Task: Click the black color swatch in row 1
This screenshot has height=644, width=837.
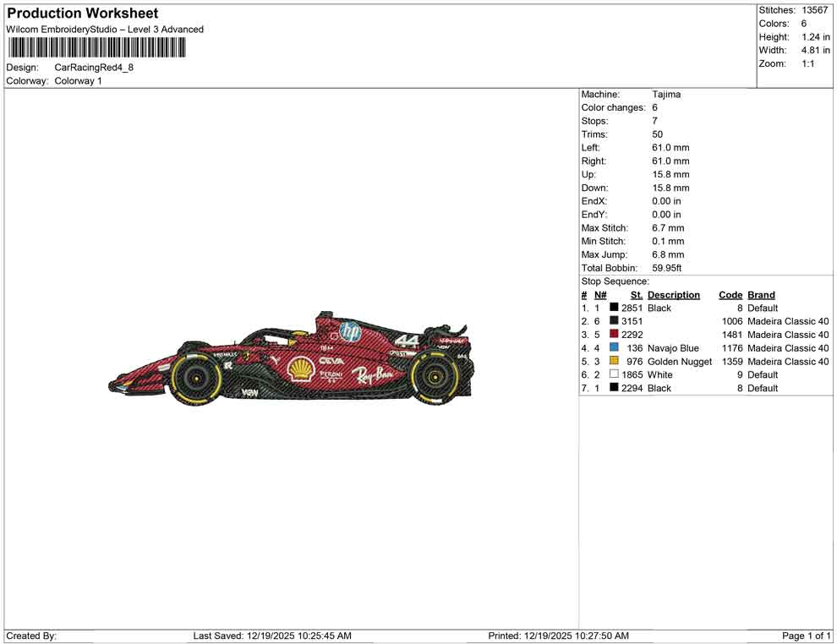Action: click(613, 308)
